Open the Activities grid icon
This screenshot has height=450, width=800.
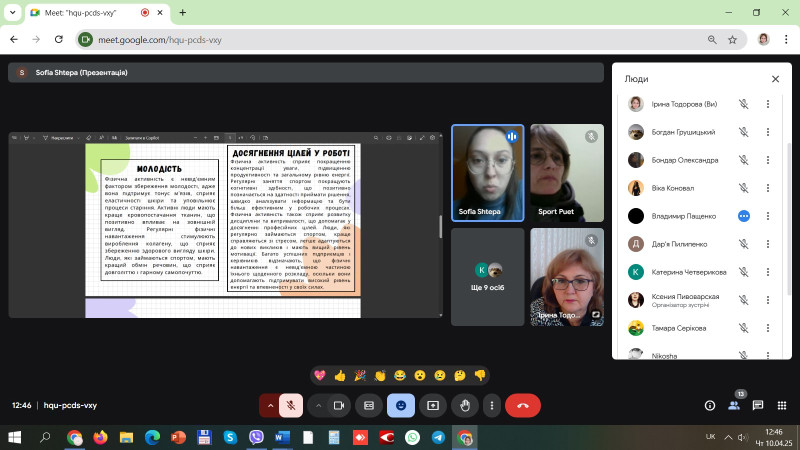click(x=781, y=405)
